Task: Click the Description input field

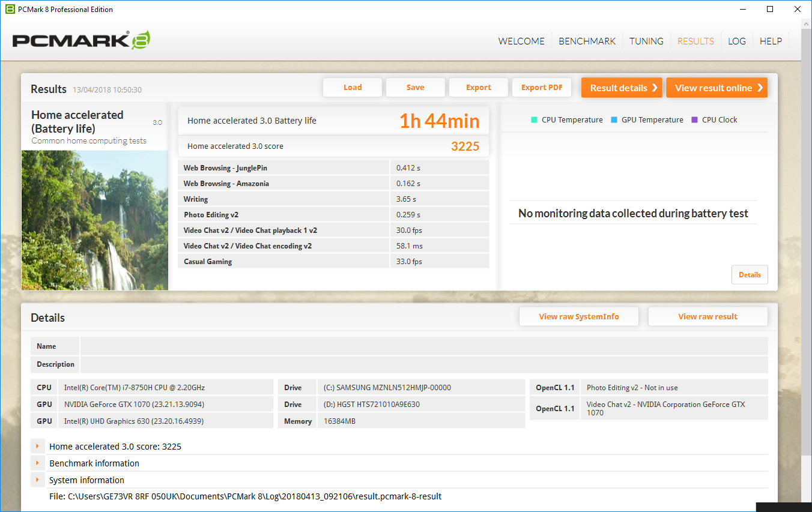Action: point(424,364)
